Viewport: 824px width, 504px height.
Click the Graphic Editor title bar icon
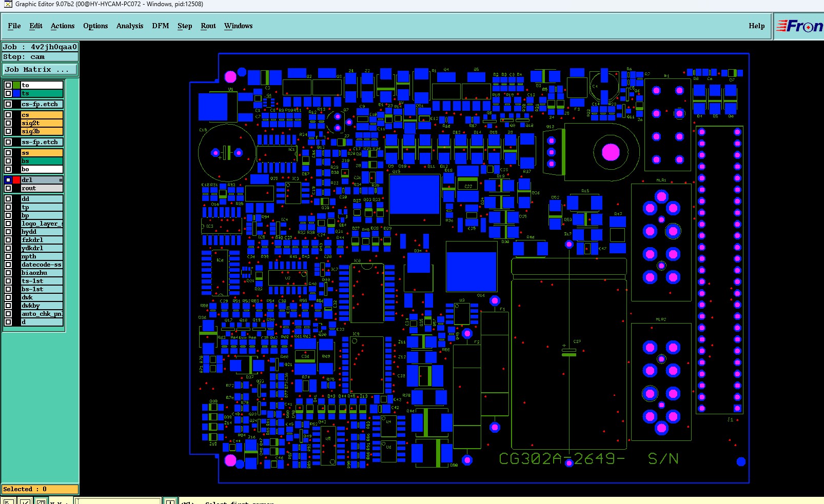coord(8,4)
